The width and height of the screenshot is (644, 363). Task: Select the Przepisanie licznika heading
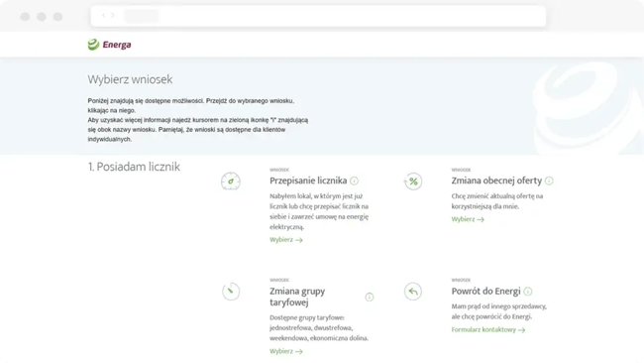[308, 181]
